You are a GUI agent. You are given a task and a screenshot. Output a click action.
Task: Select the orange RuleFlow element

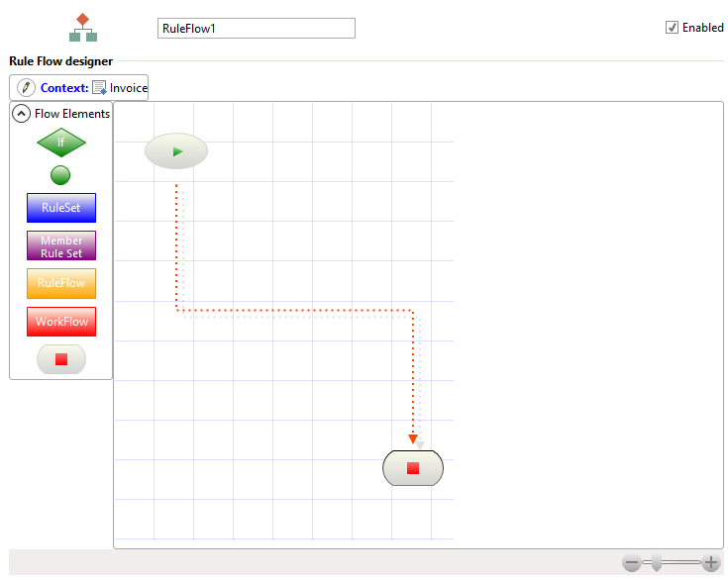(61, 283)
